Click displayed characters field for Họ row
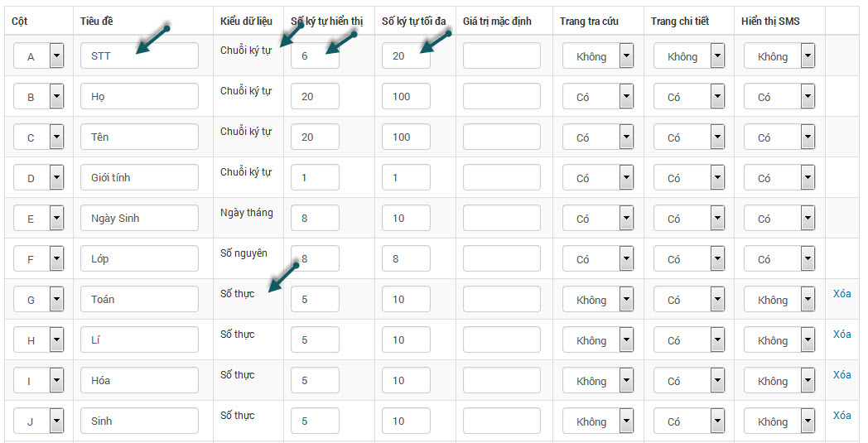This screenshot has height=443, width=868. [315, 97]
